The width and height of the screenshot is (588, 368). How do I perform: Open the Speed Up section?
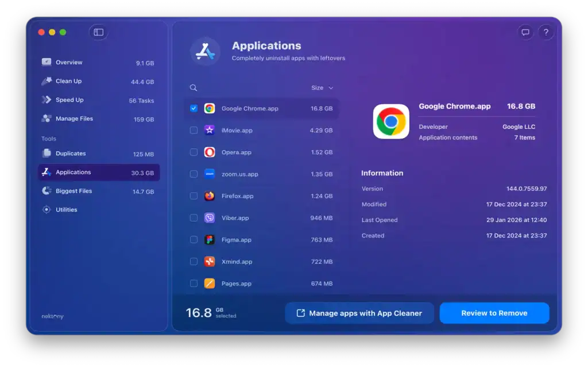99,100
